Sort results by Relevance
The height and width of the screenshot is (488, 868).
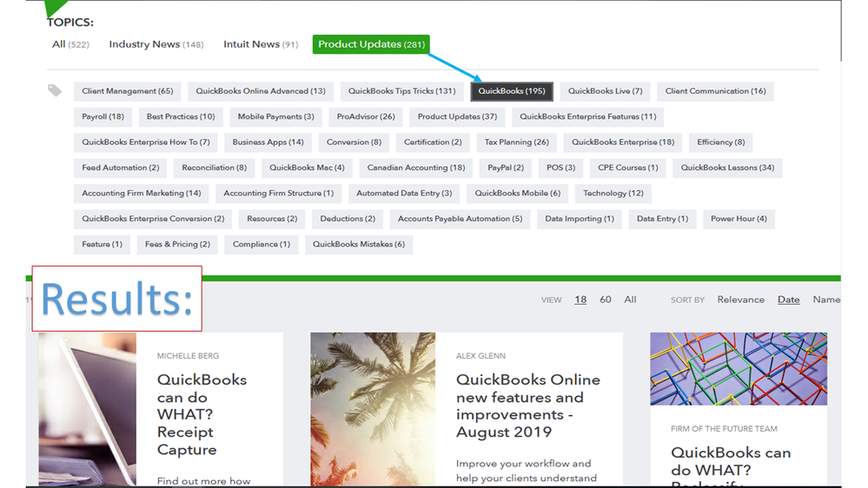point(740,300)
